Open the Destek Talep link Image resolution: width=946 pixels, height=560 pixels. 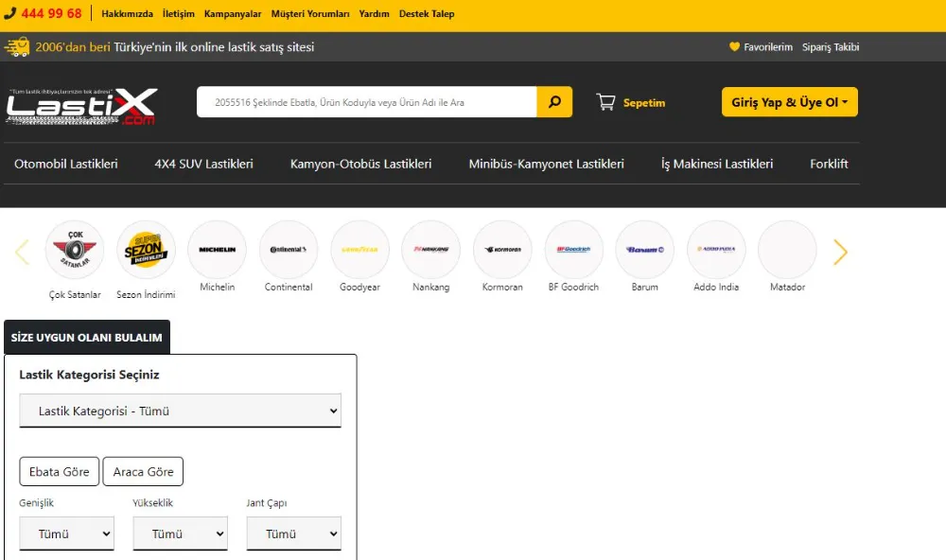coord(427,13)
